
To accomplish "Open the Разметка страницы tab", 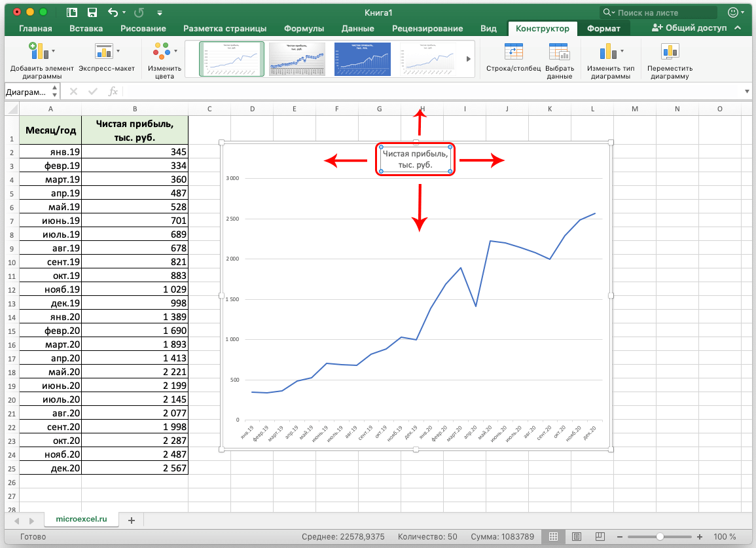I will click(x=225, y=28).
